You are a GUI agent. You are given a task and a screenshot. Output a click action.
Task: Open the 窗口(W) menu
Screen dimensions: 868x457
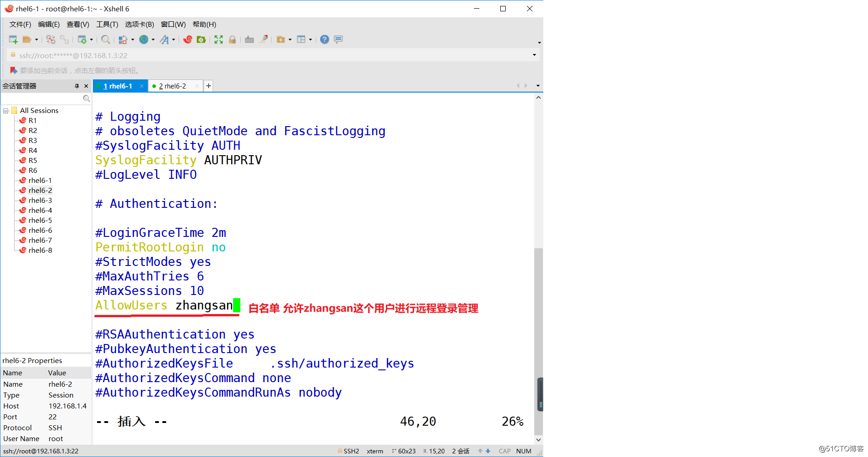coord(173,25)
